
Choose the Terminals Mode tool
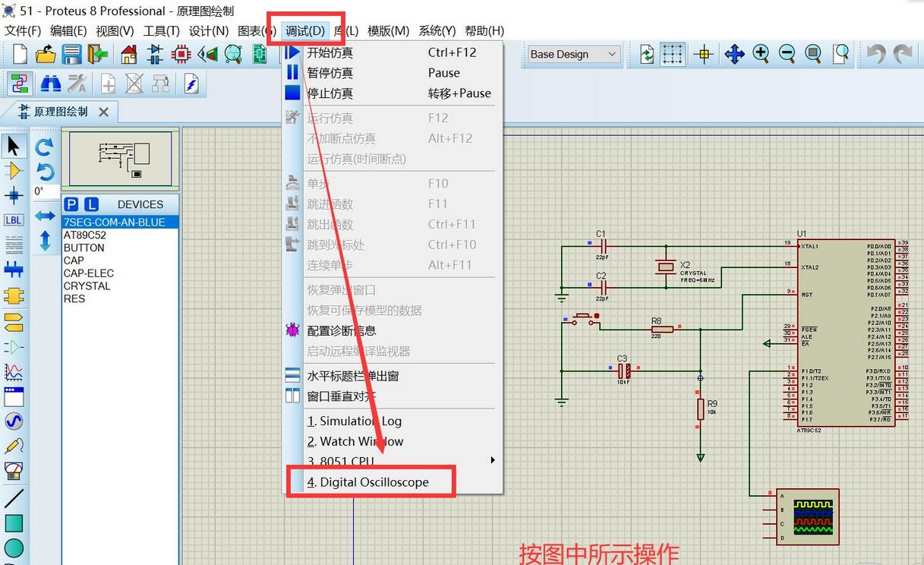pos(14,321)
